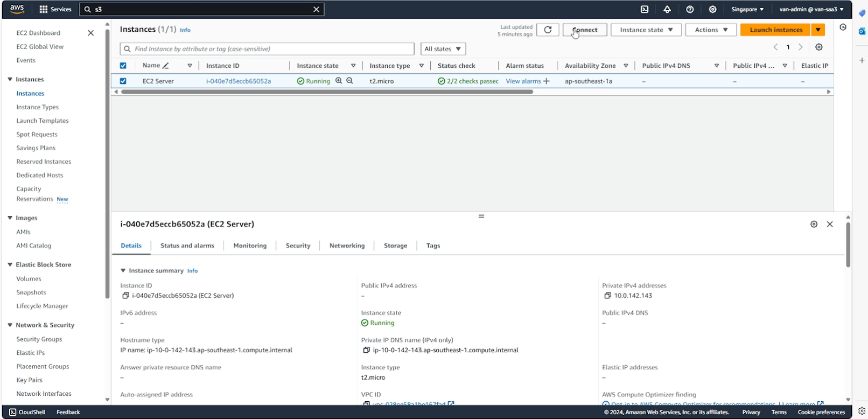The width and height of the screenshot is (868, 419).
Task: Open Security Groups in sidebar
Action: click(39, 339)
